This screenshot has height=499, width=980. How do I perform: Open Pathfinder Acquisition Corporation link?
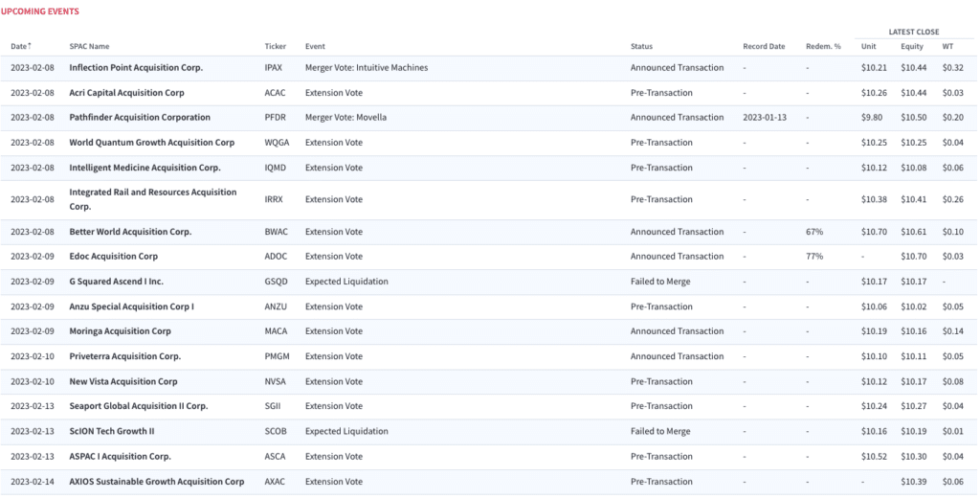pyautogui.click(x=140, y=117)
